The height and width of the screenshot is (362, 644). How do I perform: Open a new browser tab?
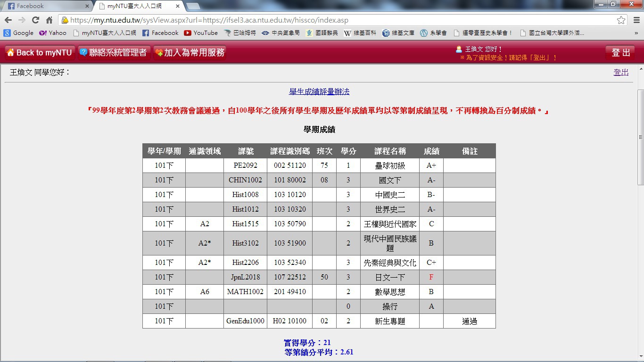tap(193, 6)
